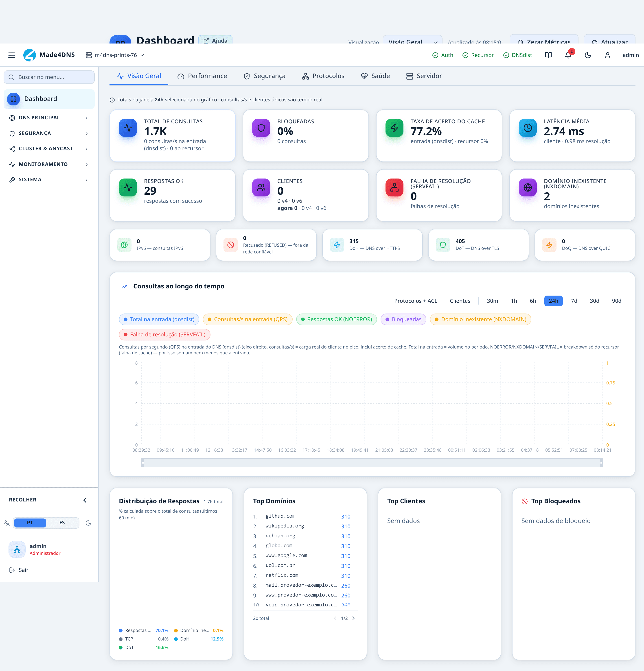Click the left handle of chart zoom slider

coord(142,463)
